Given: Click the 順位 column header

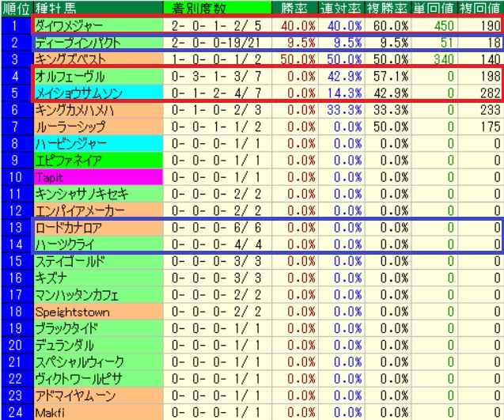Looking at the screenshot, I should point(17,9).
